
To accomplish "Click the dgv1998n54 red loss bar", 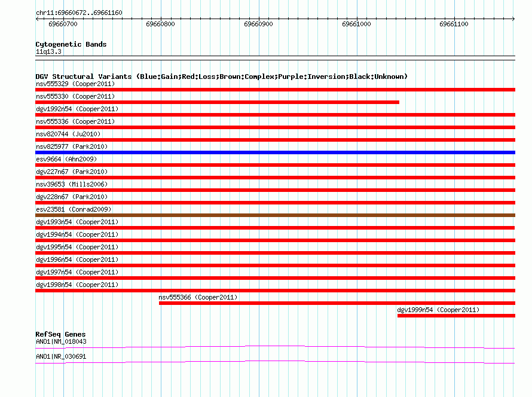I will (275, 291).
